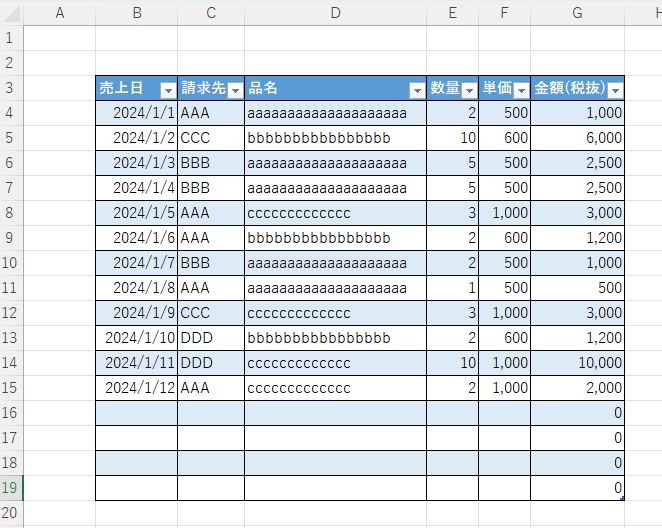Select column A header
This screenshot has height=528, width=662.
coord(60,13)
